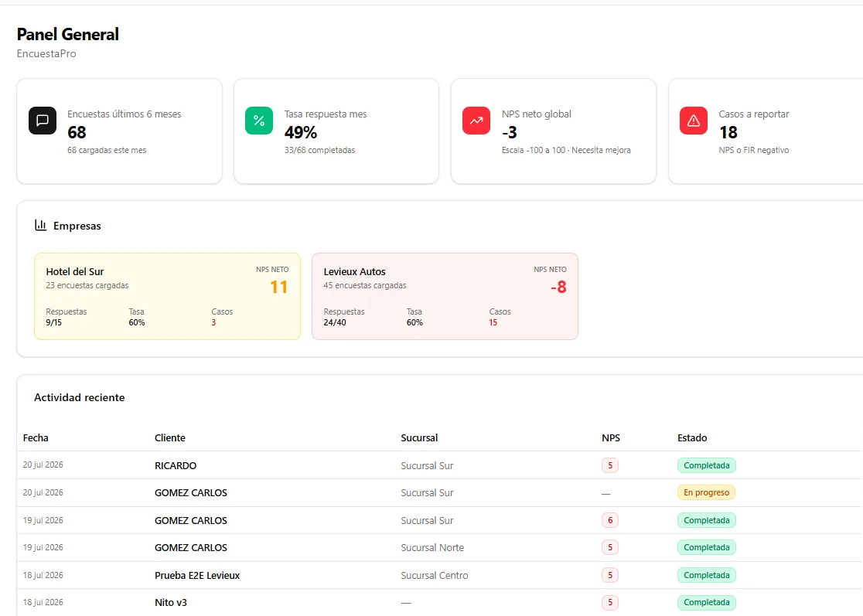Click the Sucursal column header

[419, 437]
